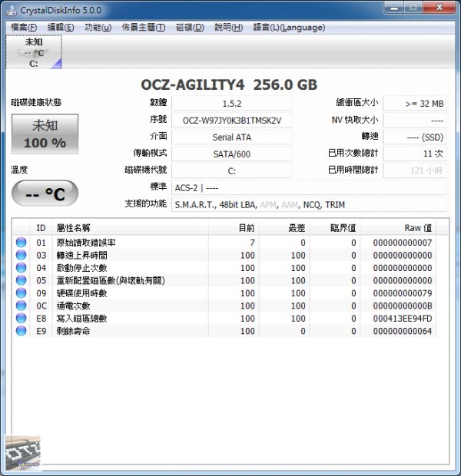Click the supported features field with S.M.A.R.T.

pyautogui.click(x=310, y=205)
